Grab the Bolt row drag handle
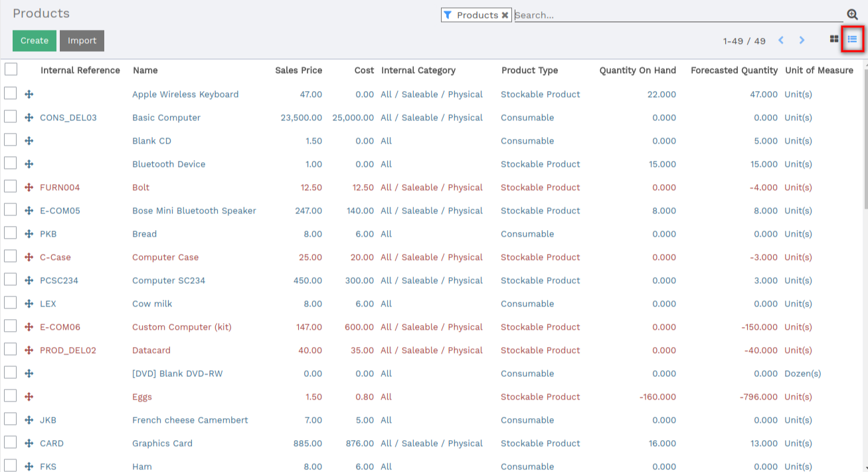The width and height of the screenshot is (868, 472). [29, 187]
